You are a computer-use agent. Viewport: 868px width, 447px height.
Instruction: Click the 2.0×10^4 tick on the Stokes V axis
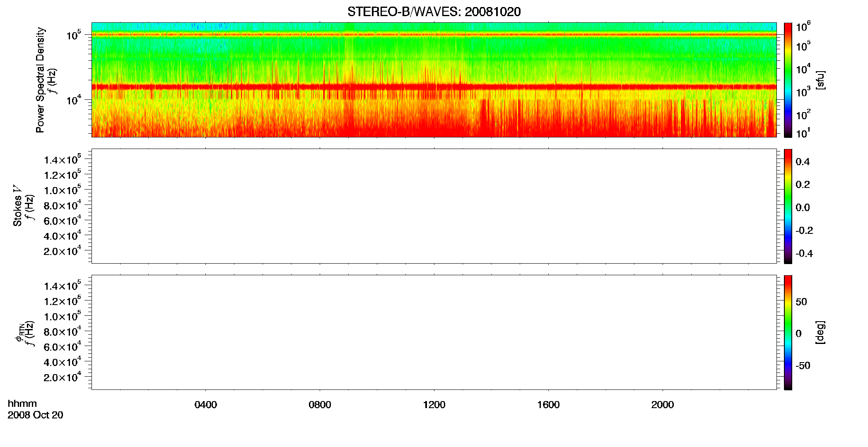click(x=63, y=251)
